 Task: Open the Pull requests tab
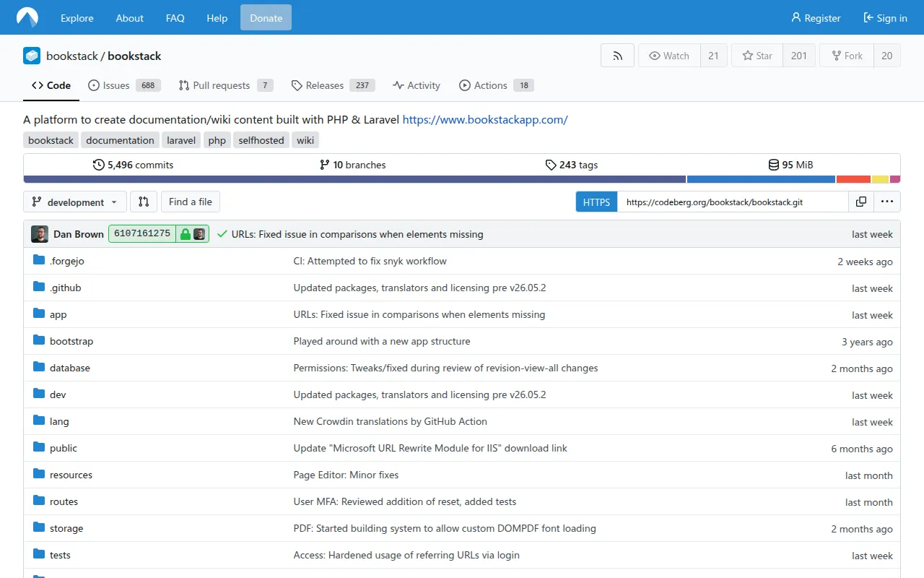[226, 85]
